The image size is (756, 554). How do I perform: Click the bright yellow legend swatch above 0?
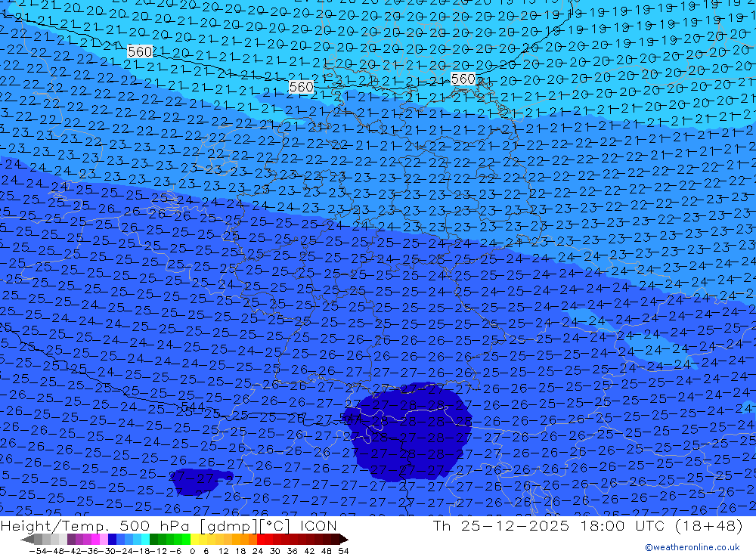[x=195, y=539]
